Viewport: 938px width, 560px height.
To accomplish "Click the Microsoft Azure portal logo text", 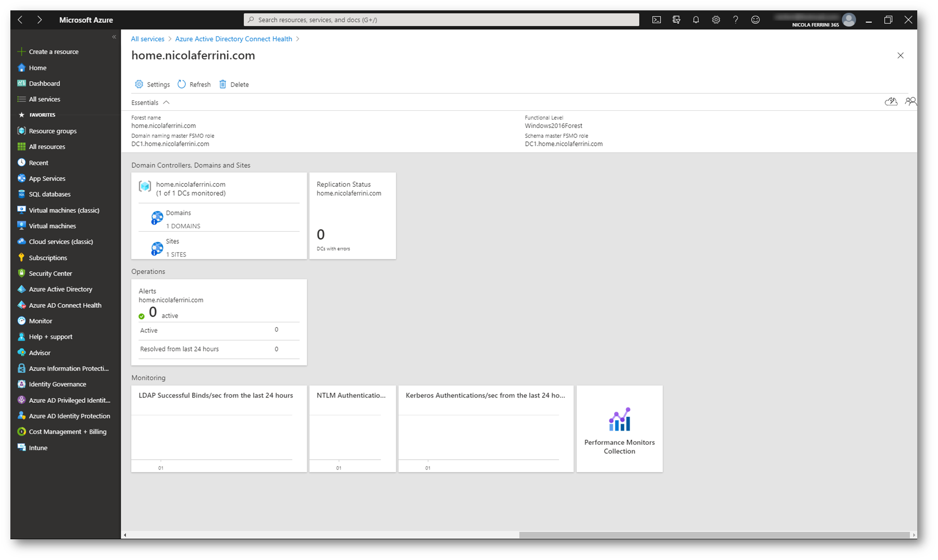I will click(86, 20).
